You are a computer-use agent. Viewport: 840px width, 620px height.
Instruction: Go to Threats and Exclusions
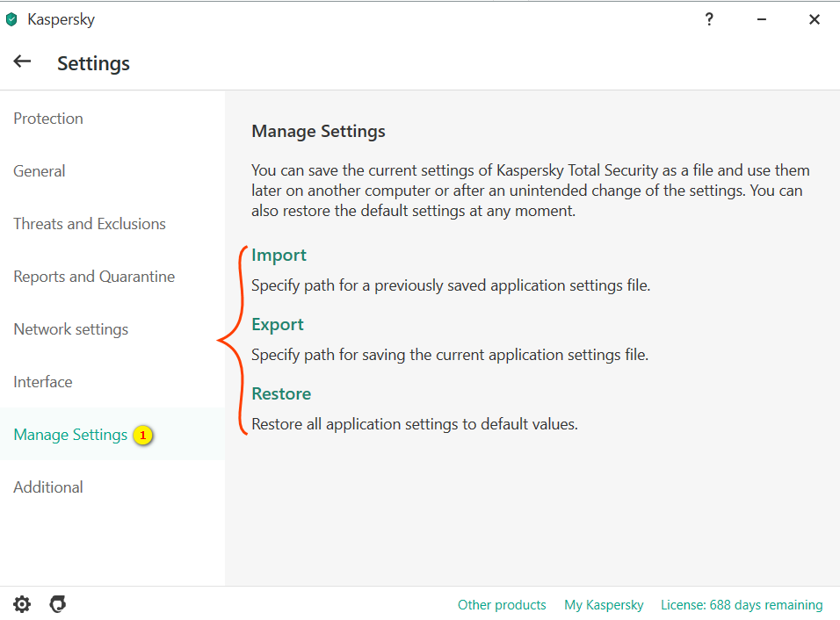[x=90, y=224]
